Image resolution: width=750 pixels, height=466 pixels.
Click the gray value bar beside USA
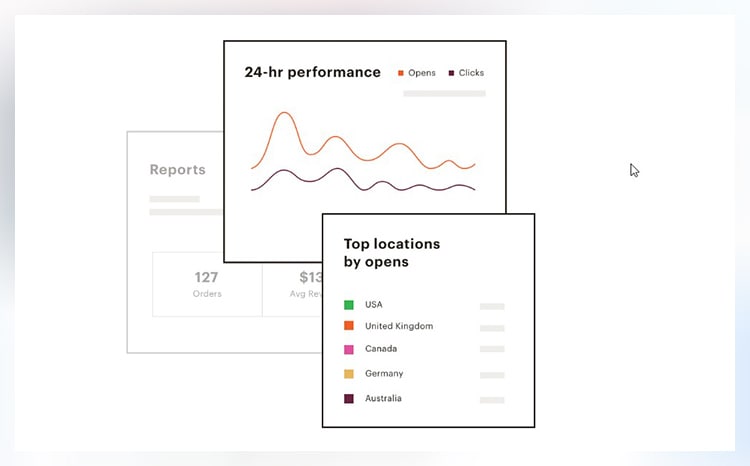[492, 306]
